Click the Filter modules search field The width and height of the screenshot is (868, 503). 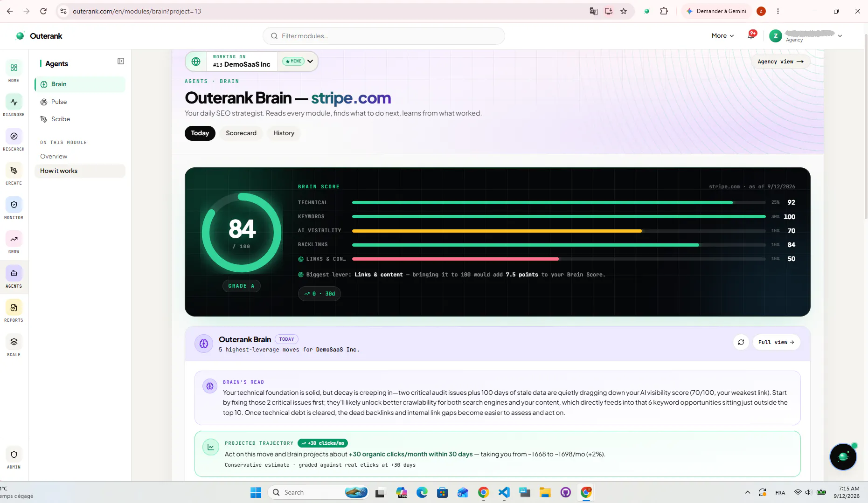click(384, 36)
